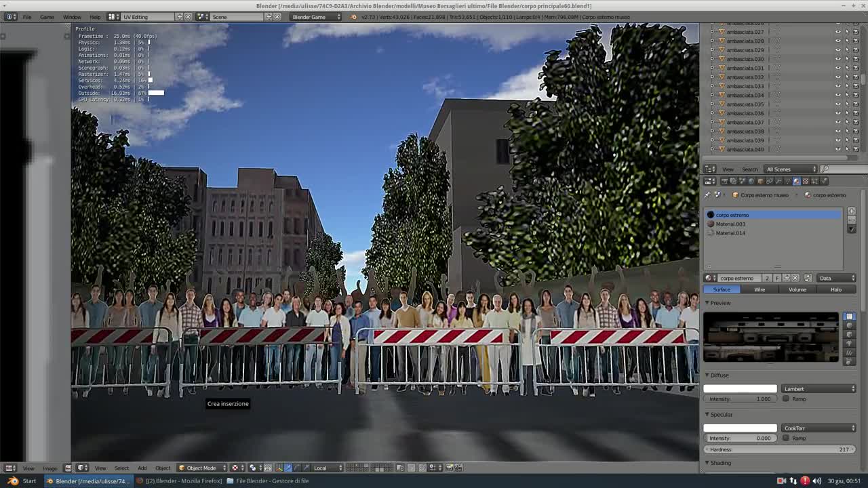Open File Blender - Gestore di file taskbar window

tap(267, 481)
